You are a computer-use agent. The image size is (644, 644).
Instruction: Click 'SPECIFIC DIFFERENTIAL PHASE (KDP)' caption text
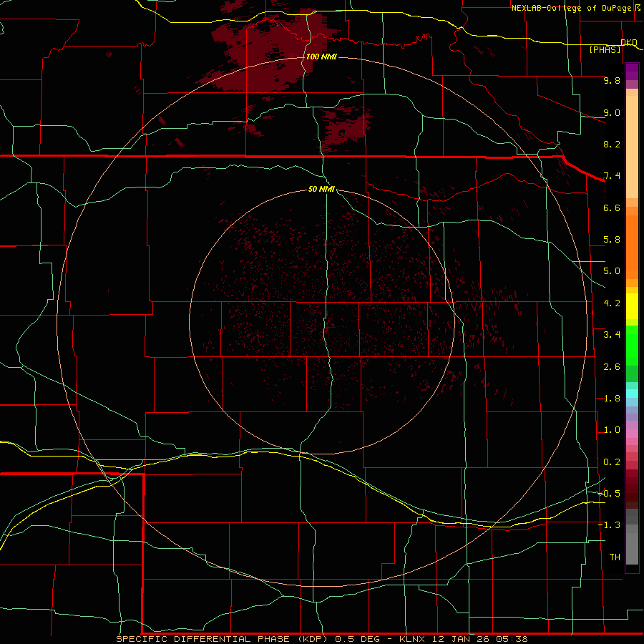(x=222, y=639)
